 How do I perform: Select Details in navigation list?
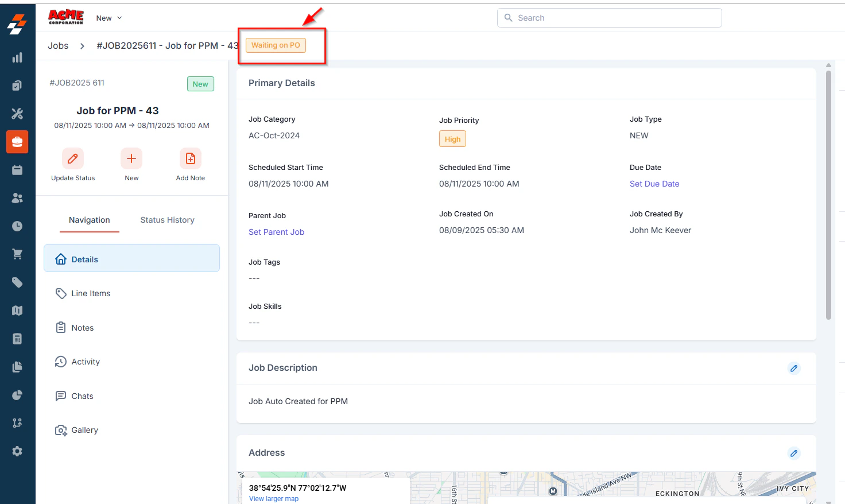point(131,258)
